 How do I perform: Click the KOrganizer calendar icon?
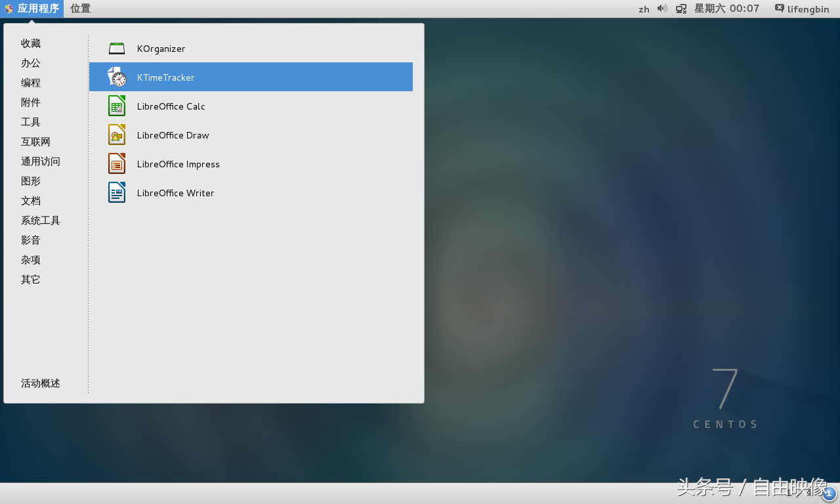click(117, 49)
